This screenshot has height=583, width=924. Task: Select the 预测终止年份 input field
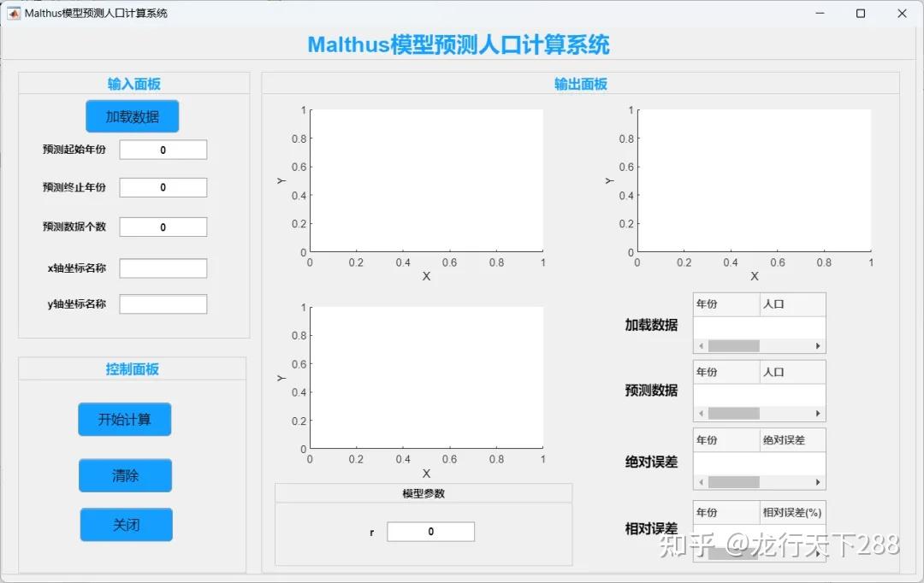click(x=163, y=187)
